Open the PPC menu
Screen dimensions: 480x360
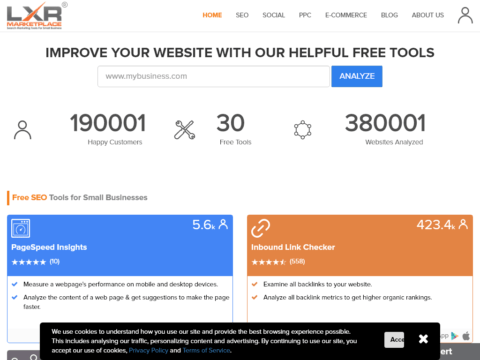pos(305,15)
